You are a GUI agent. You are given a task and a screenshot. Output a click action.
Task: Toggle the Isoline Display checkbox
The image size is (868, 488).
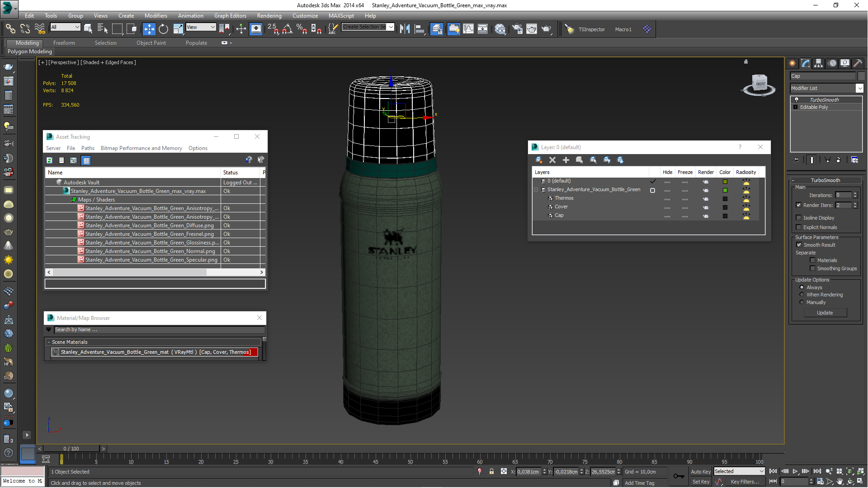click(798, 218)
